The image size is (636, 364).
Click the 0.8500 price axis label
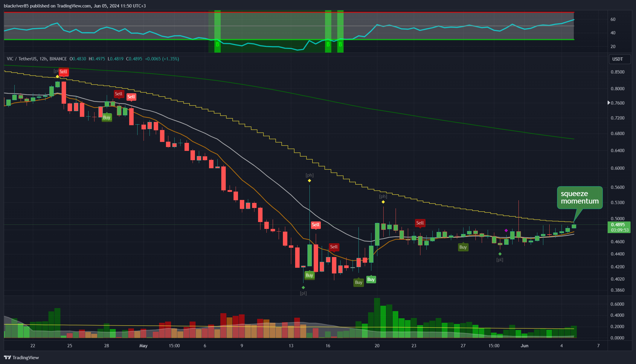pos(617,72)
